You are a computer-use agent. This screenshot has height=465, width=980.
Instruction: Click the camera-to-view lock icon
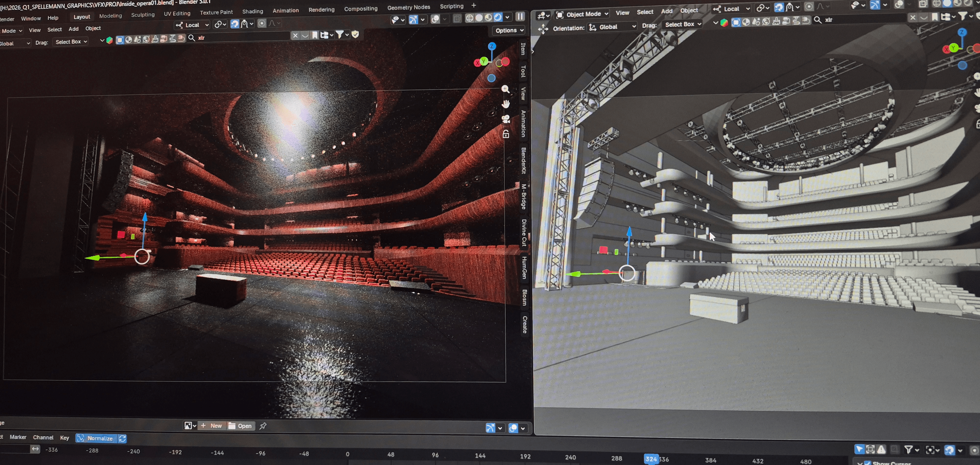(506, 134)
